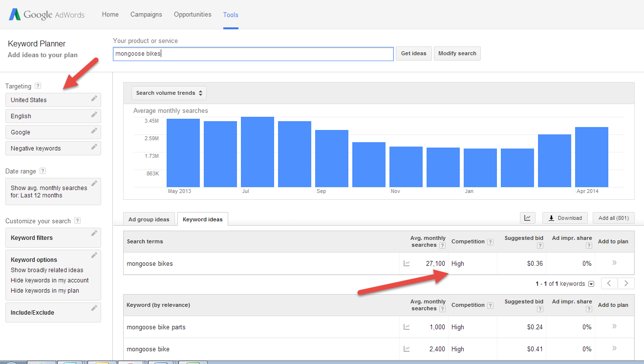Open the keywords per page dropdown
Viewport: 644px width, 364px height.
591,284
